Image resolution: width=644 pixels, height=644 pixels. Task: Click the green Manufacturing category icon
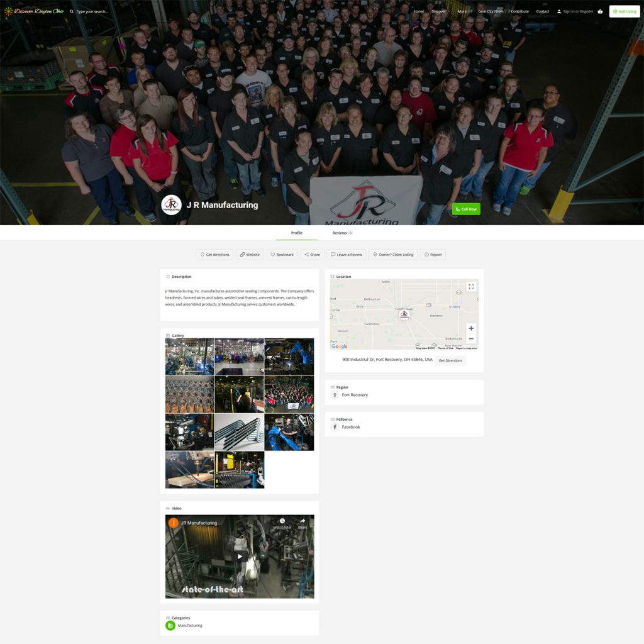tap(170, 626)
